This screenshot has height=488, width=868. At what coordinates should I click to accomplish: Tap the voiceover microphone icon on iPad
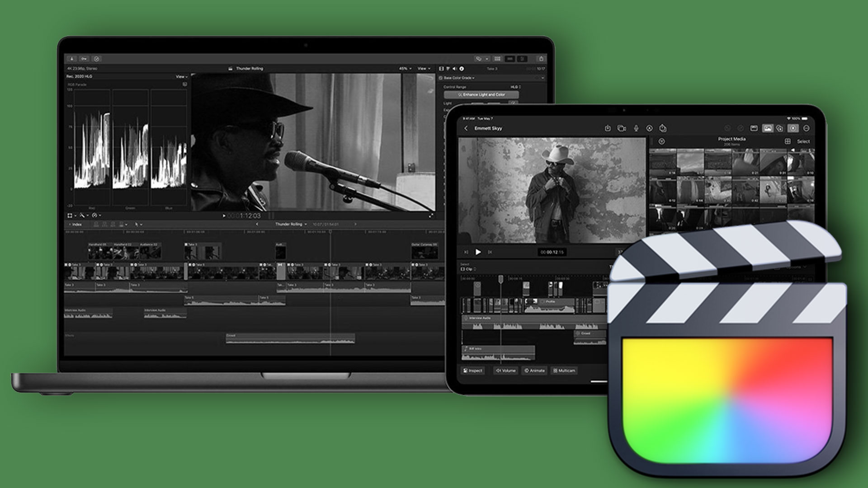[636, 128]
